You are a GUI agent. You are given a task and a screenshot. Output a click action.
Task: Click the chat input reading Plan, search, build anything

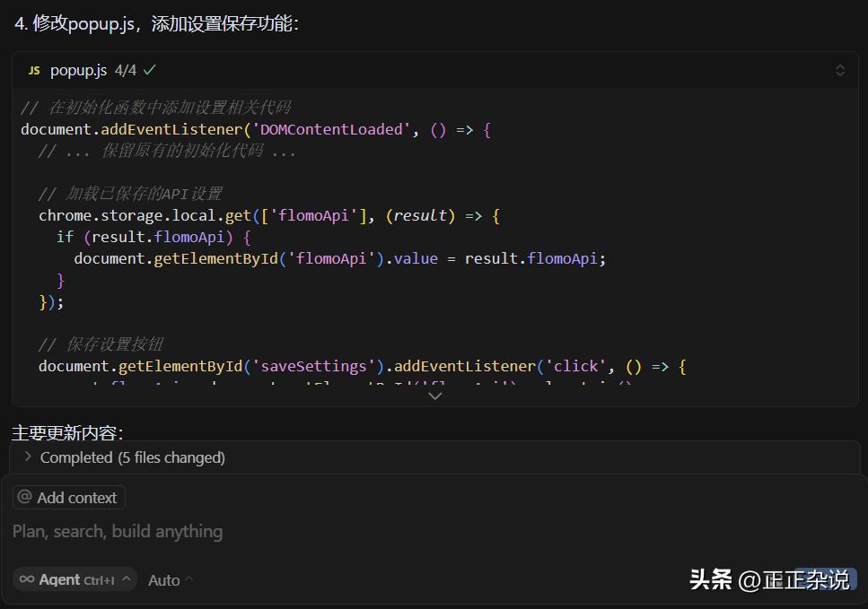117,531
